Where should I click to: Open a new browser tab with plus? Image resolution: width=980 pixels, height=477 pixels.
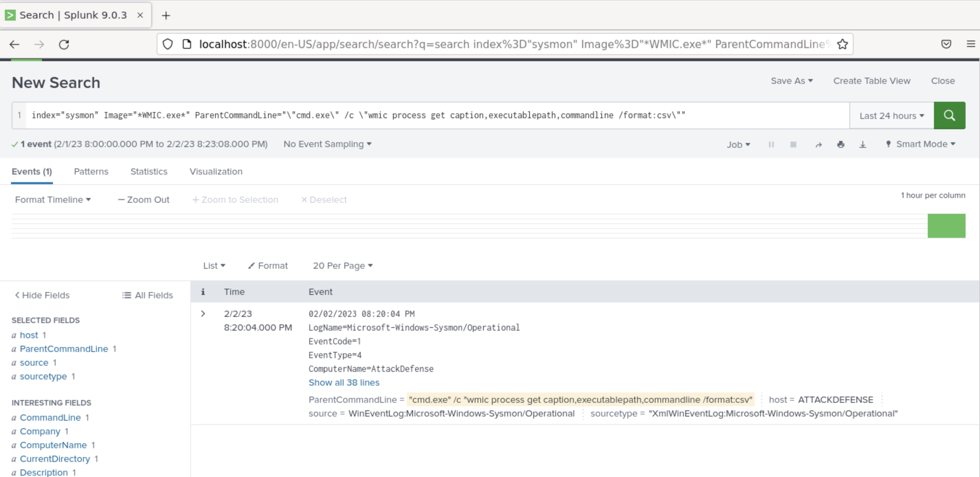[166, 15]
